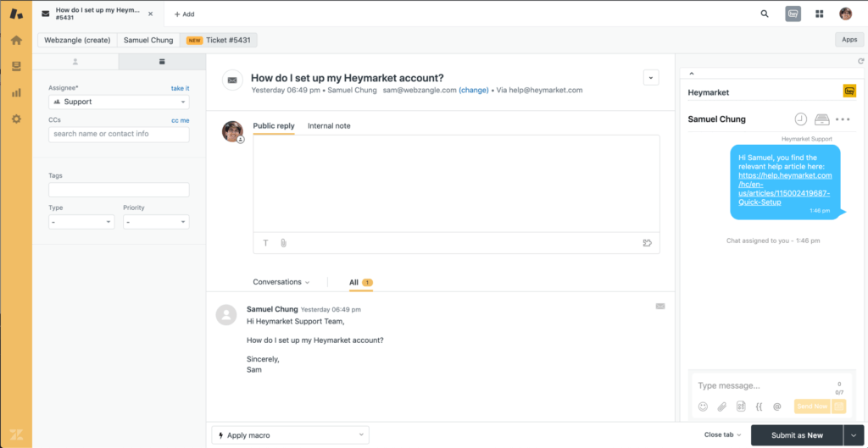Click the 'cc me' link

click(x=180, y=120)
